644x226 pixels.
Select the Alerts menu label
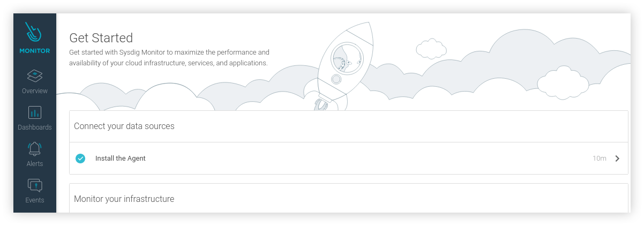click(34, 164)
